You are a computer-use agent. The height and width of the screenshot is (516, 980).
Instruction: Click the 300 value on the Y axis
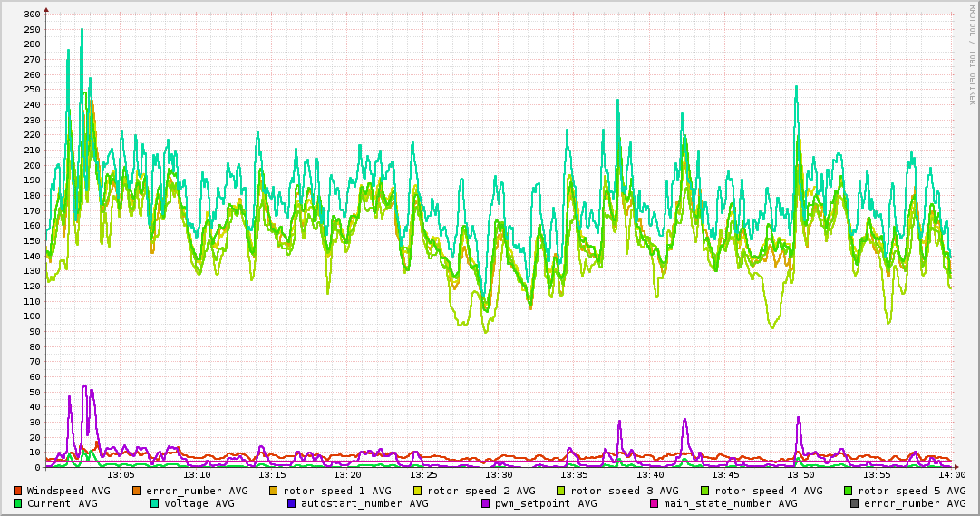pyautogui.click(x=30, y=14)
